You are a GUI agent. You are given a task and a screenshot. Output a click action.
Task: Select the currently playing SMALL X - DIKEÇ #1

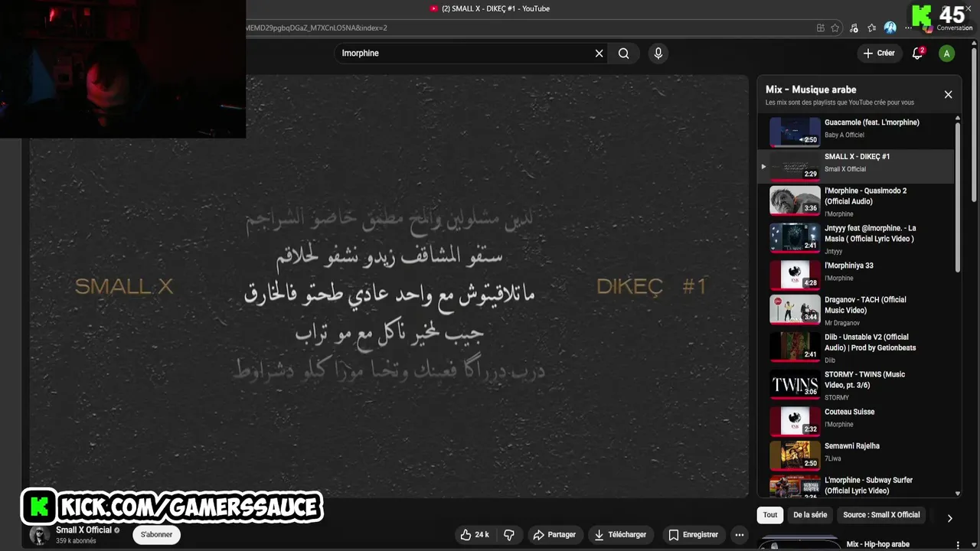856,166
